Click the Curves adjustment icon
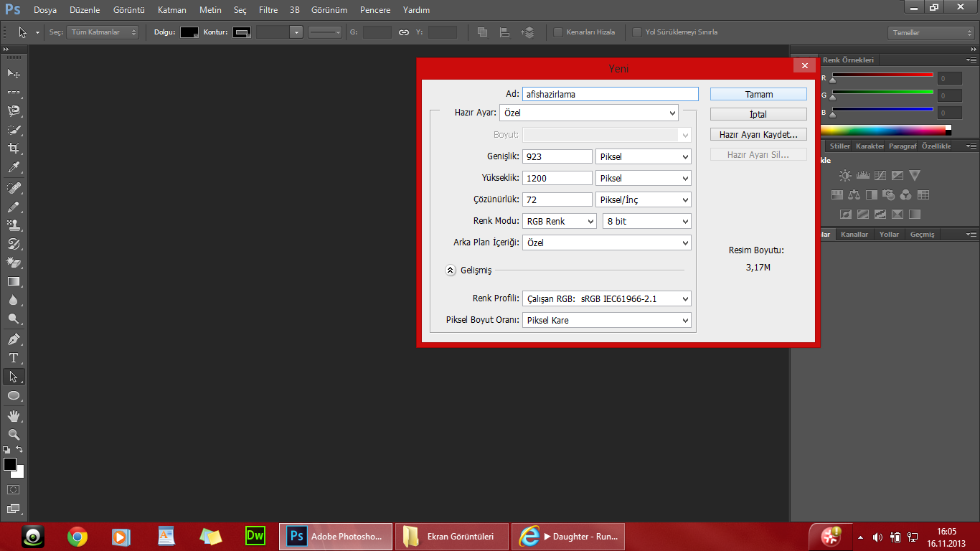The height and width of the screenshot is (551, 980). tap(880, 176)
